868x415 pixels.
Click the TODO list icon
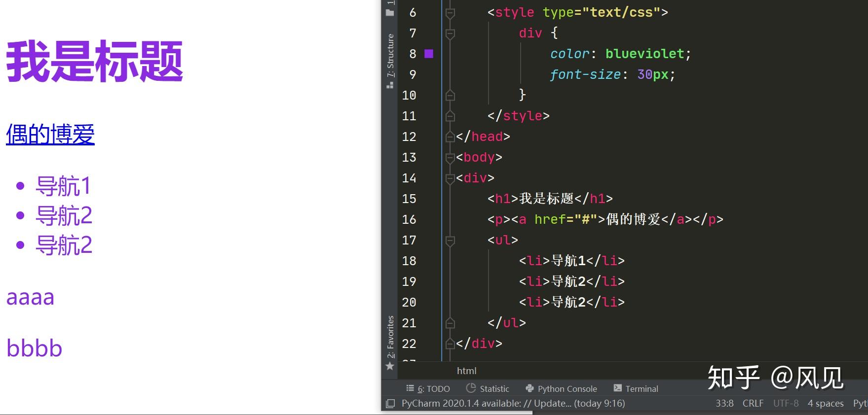pos(410,388)
